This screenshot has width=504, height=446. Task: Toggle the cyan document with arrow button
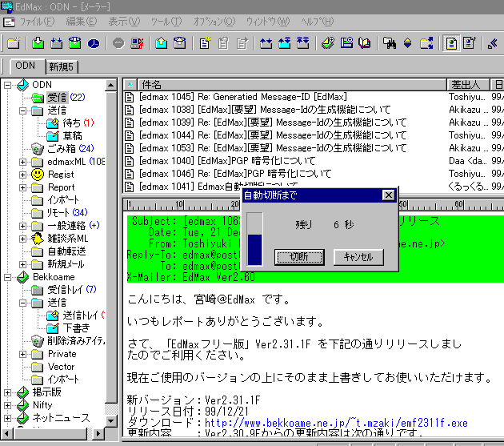click(x=469, y=42)
